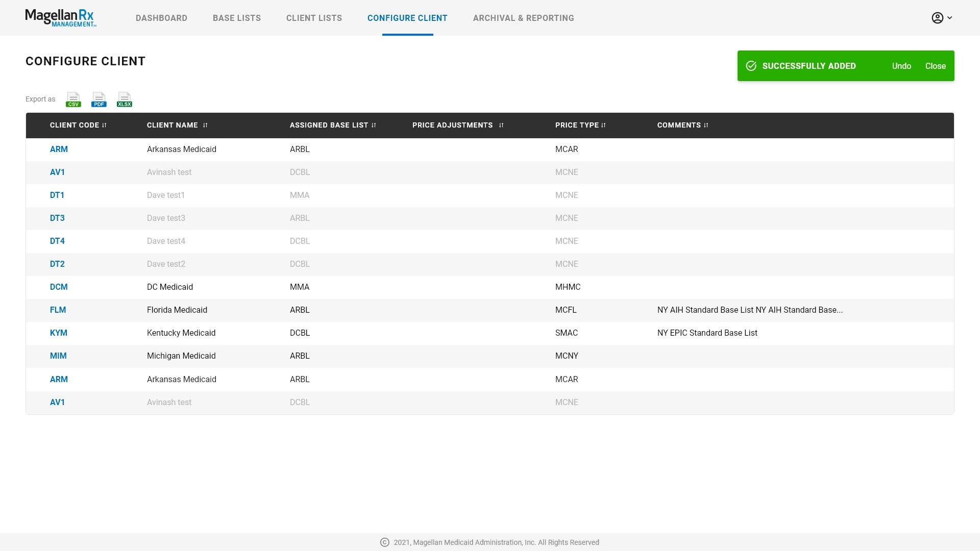Image resolution: width=980 pixels, height=551 pixels.
Task: Export the table as PDF
Action: tap(99, 99)
